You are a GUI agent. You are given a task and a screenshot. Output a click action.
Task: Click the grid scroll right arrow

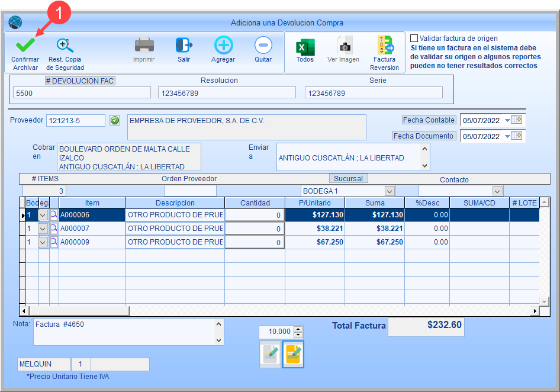pyautogui.click(x=535, y=311)
